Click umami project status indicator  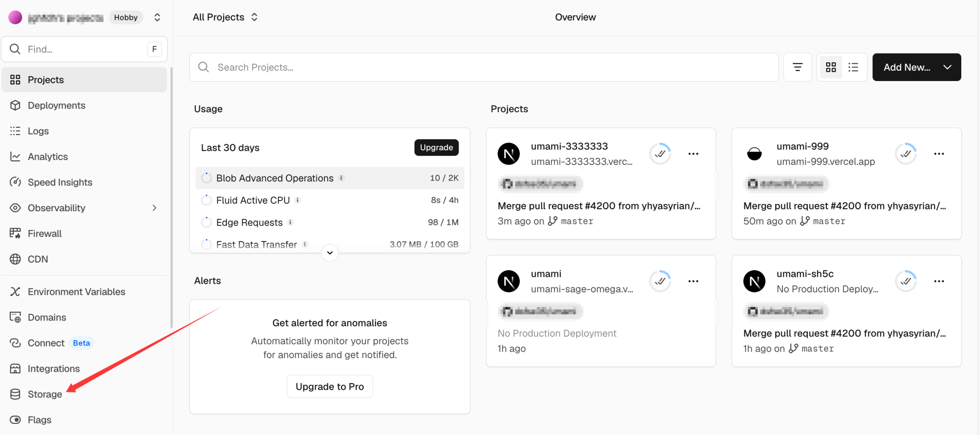tap(660, 281)
